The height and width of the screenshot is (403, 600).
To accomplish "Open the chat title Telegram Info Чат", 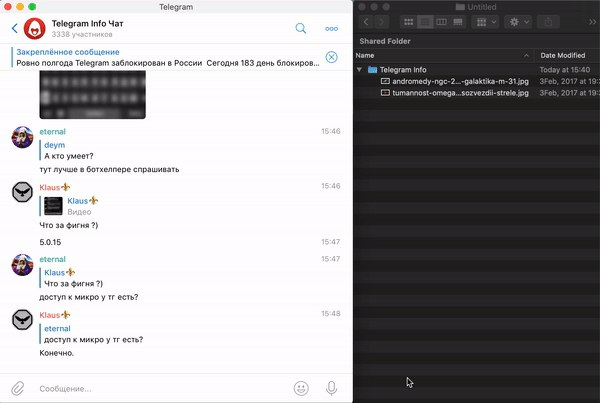I will coord(88,24).
